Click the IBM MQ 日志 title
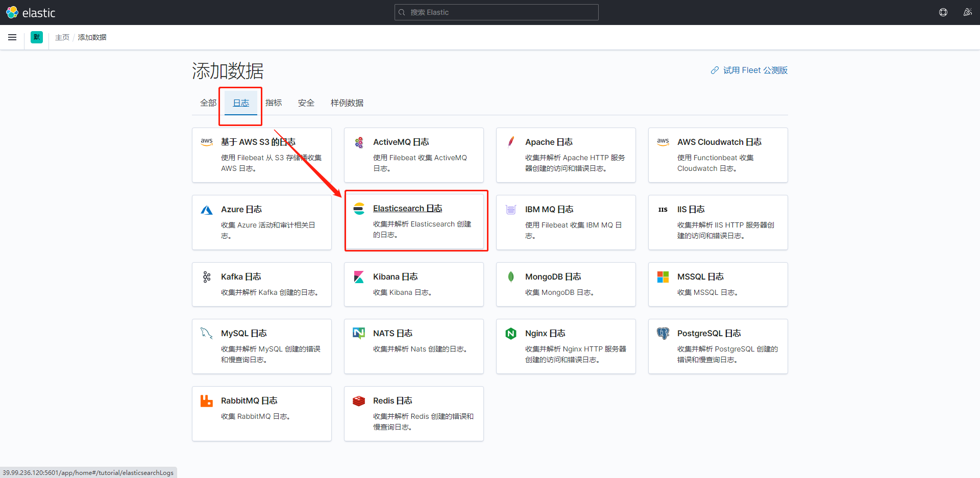The image size is (980, 478). [549, 209]
